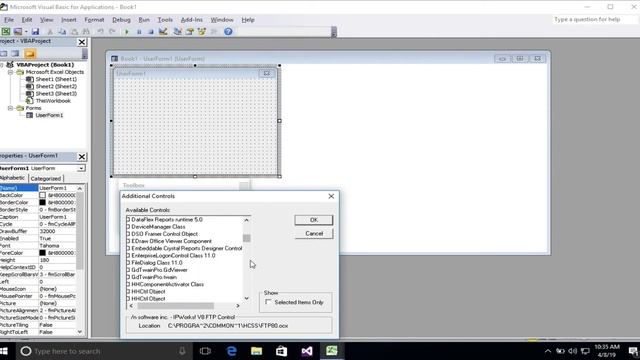
Task: Click the 'Type a question for help' box
Action: pos(594,20)
